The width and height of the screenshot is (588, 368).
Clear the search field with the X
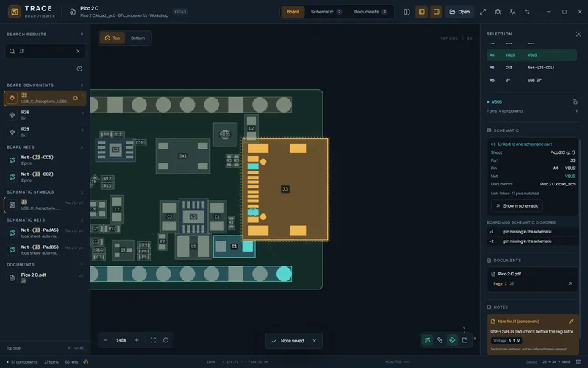[78, 51]
